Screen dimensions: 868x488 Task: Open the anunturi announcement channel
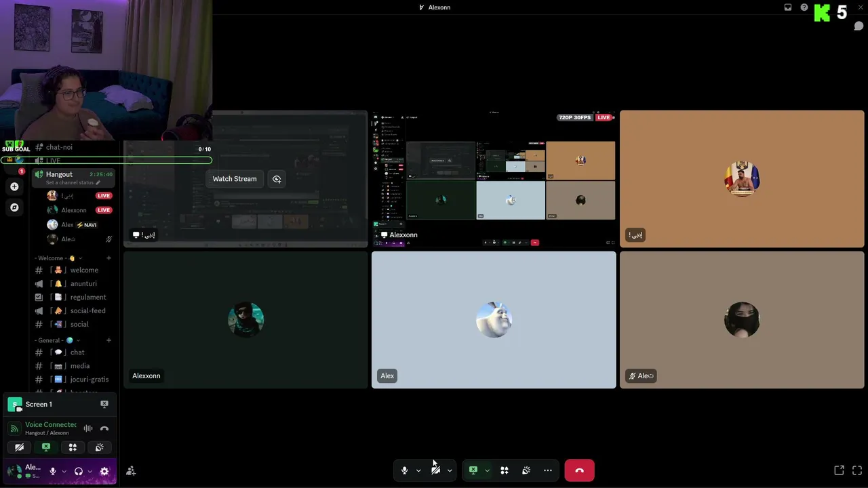coord(73,284)
